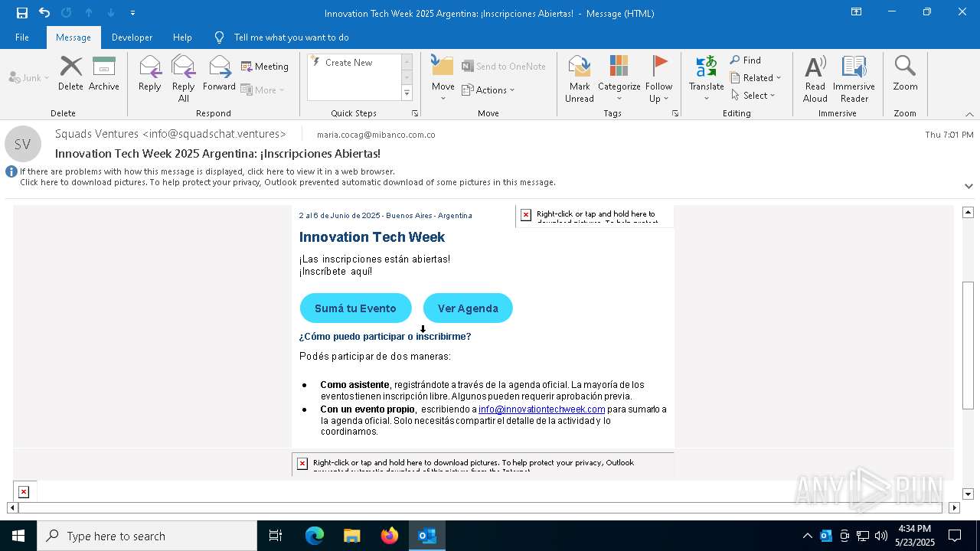Open Firefox from the taskbar
The height and width of the screenshot is (551, 980).
(x=389, y=536)
